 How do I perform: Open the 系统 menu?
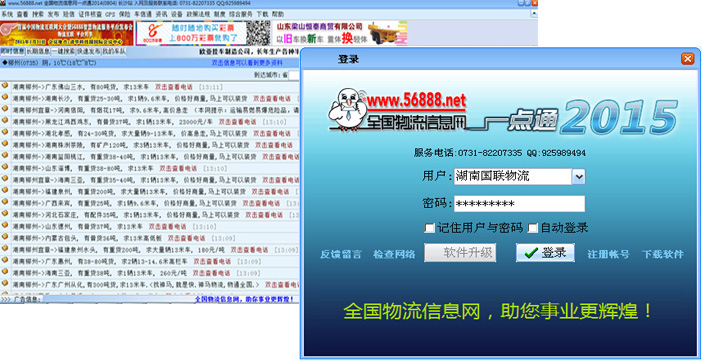pos(7,14)
